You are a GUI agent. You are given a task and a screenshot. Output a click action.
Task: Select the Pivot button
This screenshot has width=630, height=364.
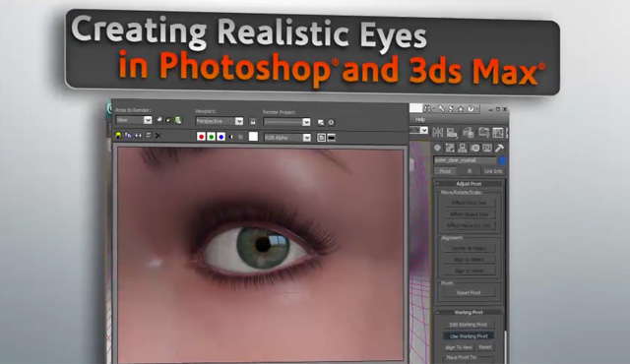tap(445, 171)
